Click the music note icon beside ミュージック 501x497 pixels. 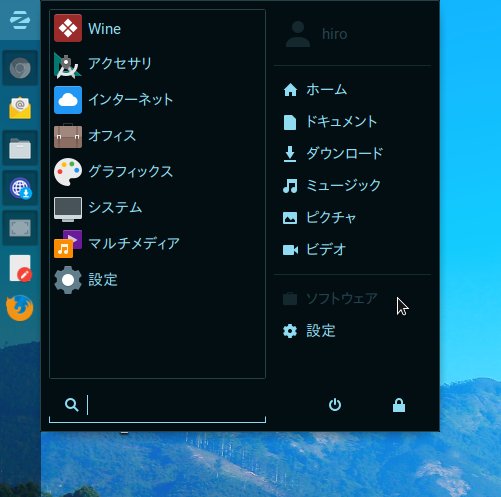[x=290, y=186]
